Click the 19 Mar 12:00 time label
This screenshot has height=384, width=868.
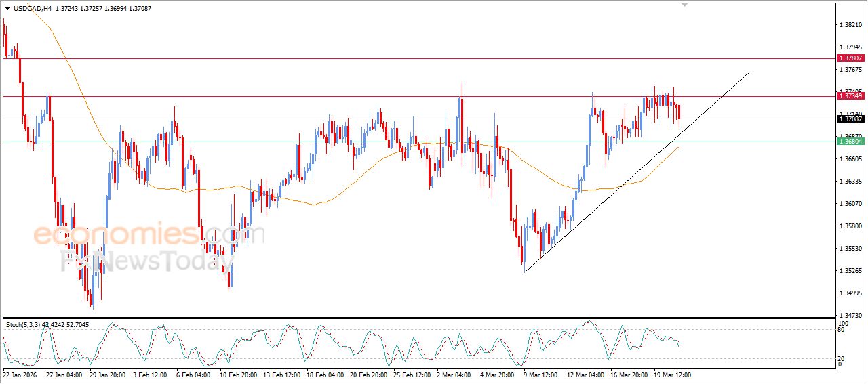(672, 374)
